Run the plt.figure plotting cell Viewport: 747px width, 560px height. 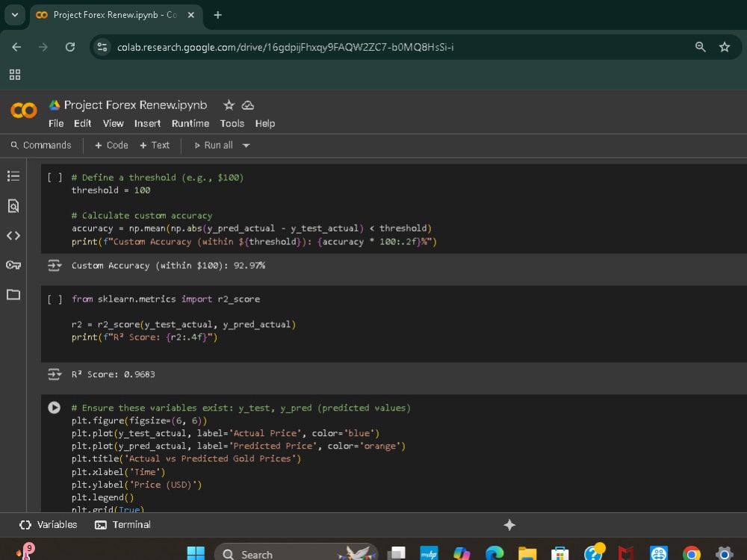pyautogui.click(x=54, y=408)
